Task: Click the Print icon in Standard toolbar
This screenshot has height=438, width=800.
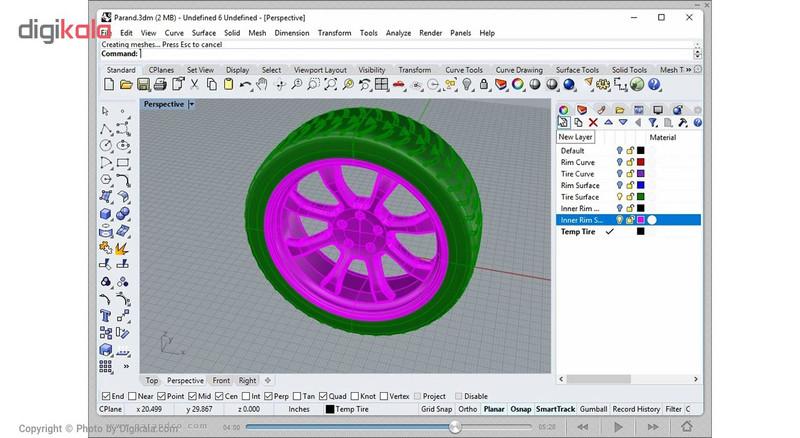Action: [x=160, y=84]
